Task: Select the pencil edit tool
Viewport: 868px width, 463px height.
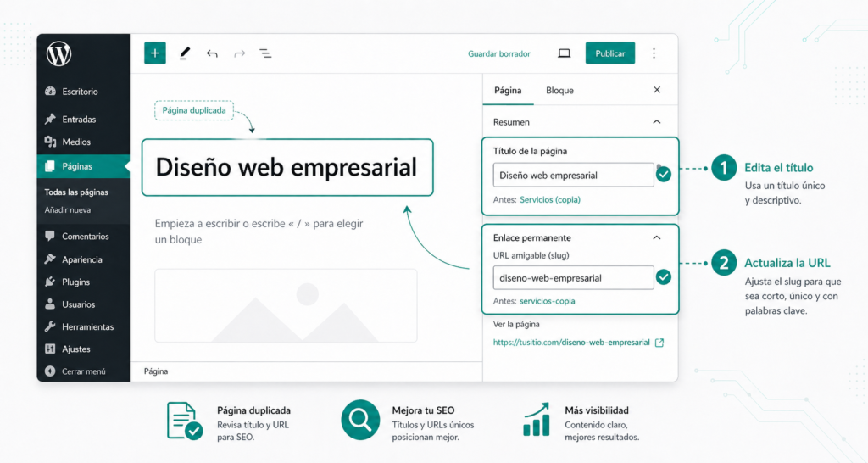Action: (x=184, y=53)
